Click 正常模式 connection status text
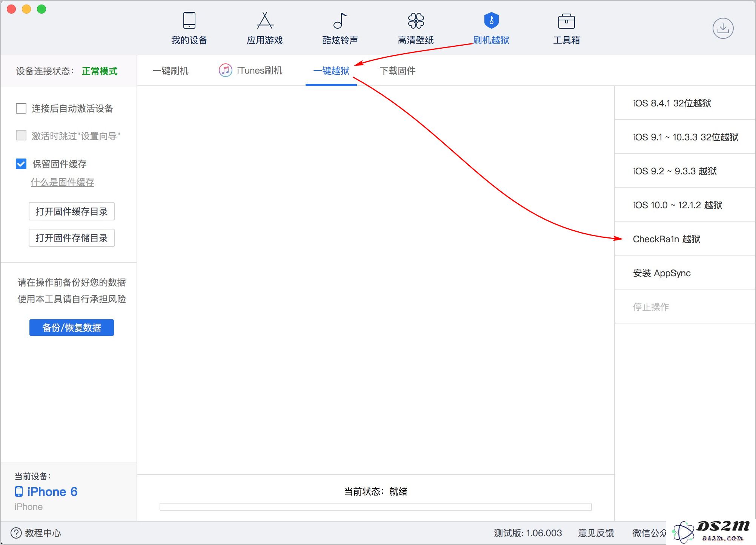 click(100, 71)
